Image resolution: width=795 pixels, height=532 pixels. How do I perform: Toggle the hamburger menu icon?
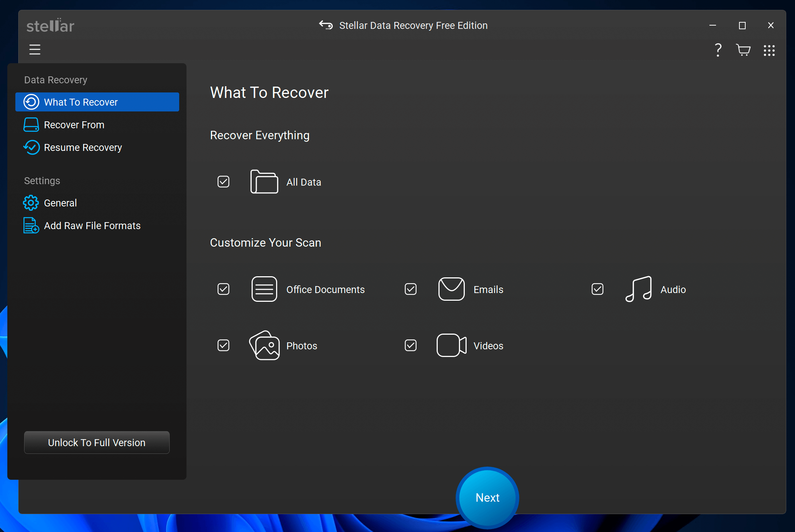tap(35, 50)
